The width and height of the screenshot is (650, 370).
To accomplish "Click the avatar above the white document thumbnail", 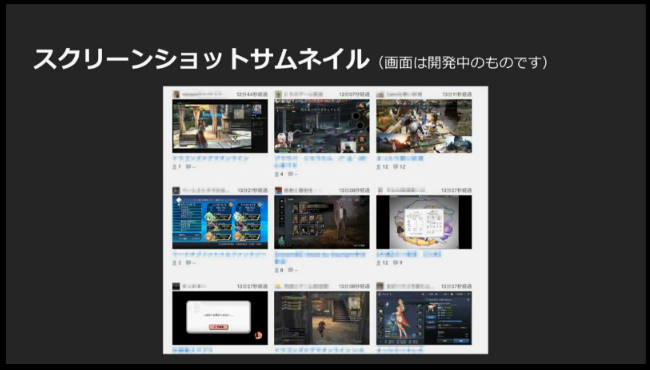I will pos(380,190).
